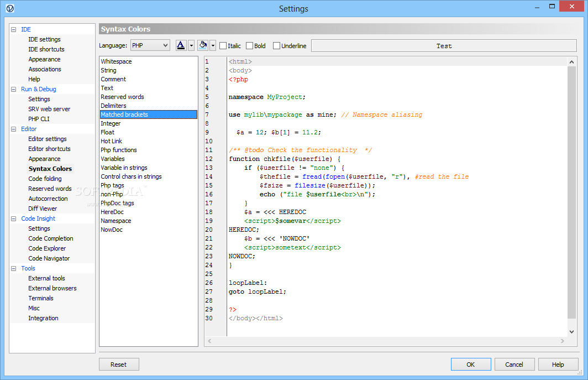Open Code Completion page
The height and width of the screenshot is (380, 588).
(x=51, y=238)
